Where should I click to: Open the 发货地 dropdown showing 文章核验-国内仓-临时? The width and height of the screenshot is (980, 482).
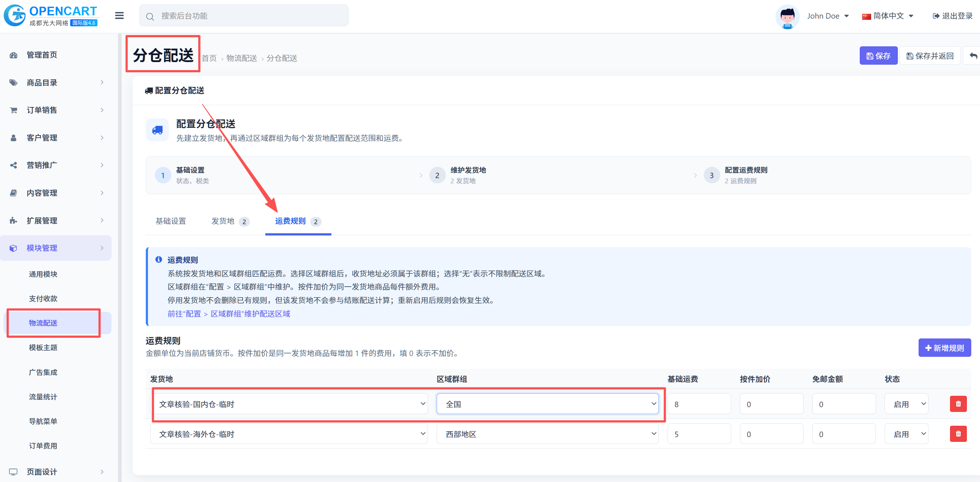coord(289,404)
